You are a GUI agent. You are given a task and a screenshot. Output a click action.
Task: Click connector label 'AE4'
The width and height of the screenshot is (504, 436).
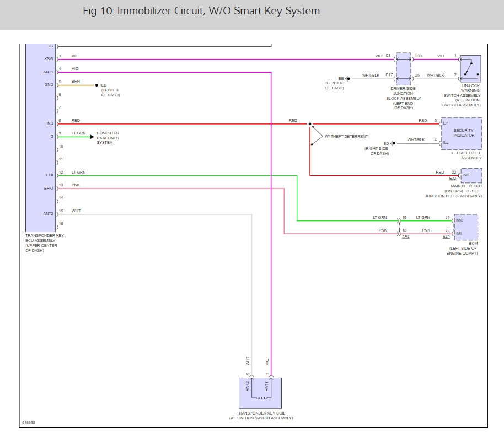pyautogui.click(x=406, y=237)
